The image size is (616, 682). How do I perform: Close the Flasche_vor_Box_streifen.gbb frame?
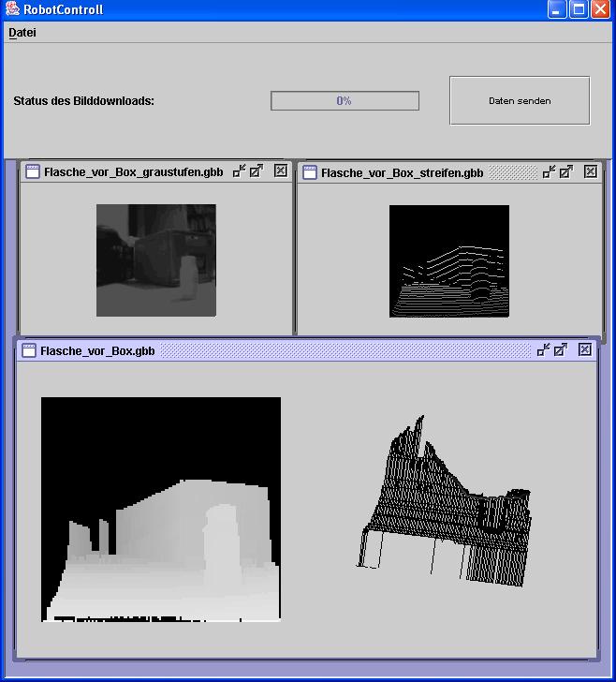[590, 170]
